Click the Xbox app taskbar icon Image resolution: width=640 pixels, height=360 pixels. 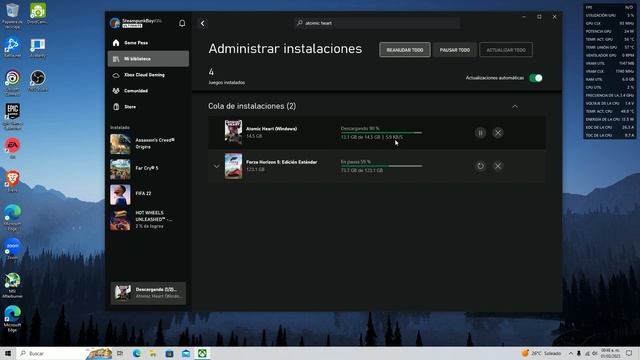202,353
